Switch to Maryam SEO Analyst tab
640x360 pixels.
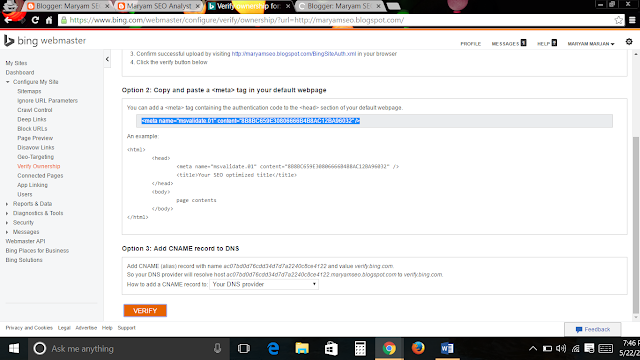[x=158, y=6]
